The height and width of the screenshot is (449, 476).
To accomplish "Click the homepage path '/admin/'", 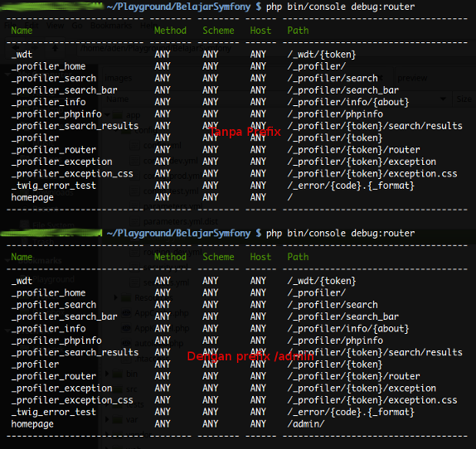I will point(306,424).
